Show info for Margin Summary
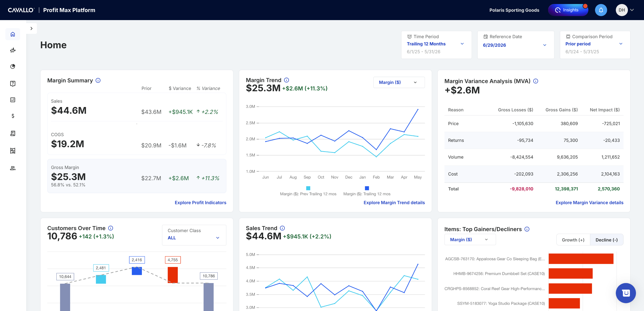The width and height of the screenshot is (644, 311). click(x=98, y=80)
